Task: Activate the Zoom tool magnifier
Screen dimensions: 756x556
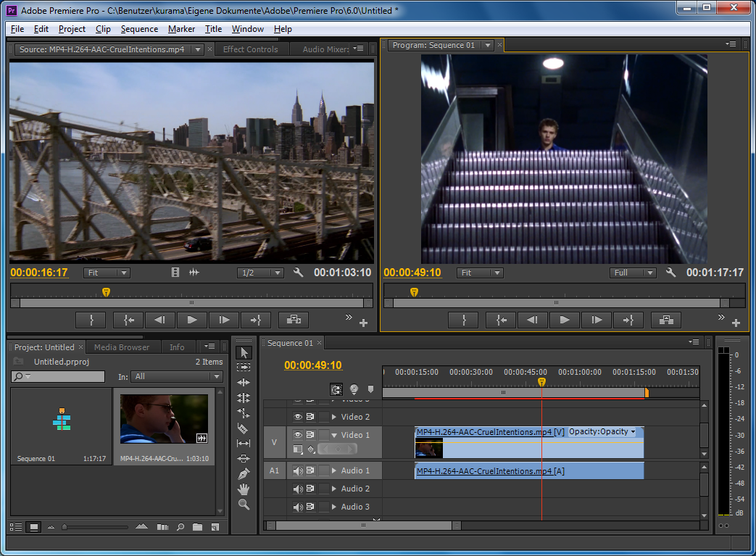Action: point(244,505)
